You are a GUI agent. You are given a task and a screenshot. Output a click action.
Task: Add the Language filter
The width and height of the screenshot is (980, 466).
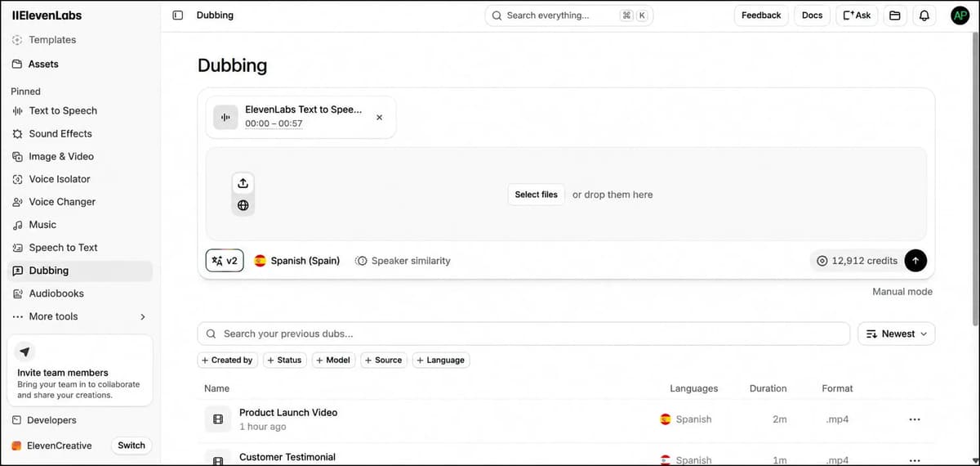tap(441, 360)
